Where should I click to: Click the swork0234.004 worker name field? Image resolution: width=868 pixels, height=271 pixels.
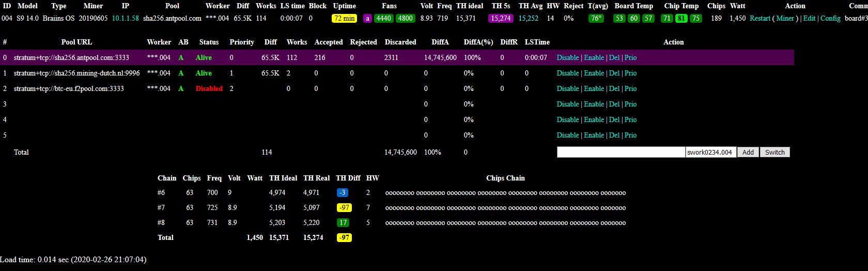711,152
